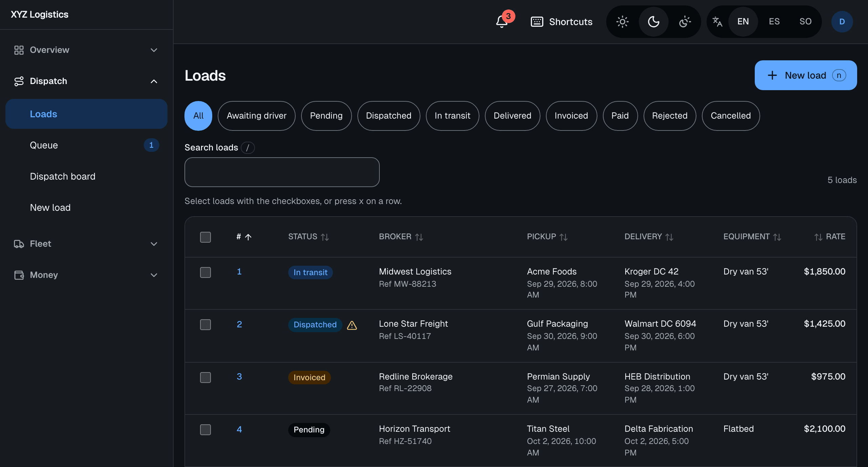Image resolution: width=868 pixels, height=467 pixels.
Task: Filter by Rejected status
Action: tap(670, 116)
